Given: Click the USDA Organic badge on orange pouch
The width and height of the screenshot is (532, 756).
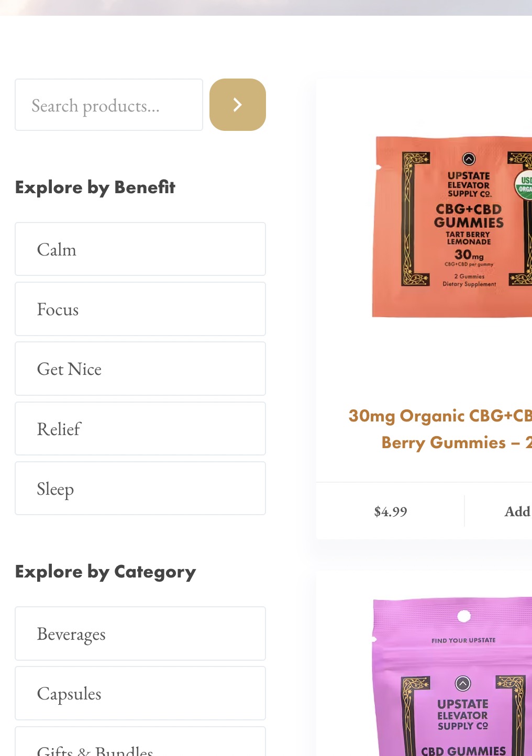Looking at the screenshot, I should tap(524, 184).
